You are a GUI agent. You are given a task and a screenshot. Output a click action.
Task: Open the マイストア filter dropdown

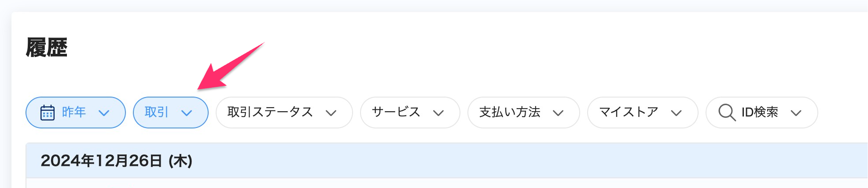point(643,113)
